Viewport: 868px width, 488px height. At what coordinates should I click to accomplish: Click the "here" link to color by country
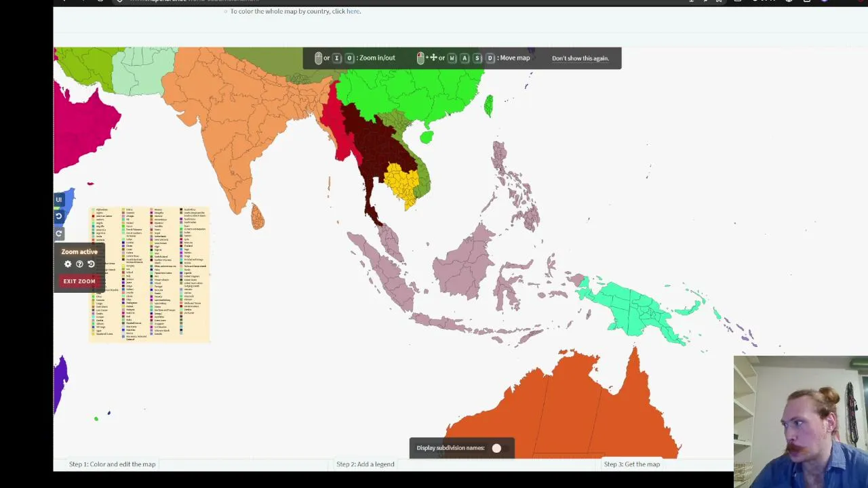click(353, 11)
